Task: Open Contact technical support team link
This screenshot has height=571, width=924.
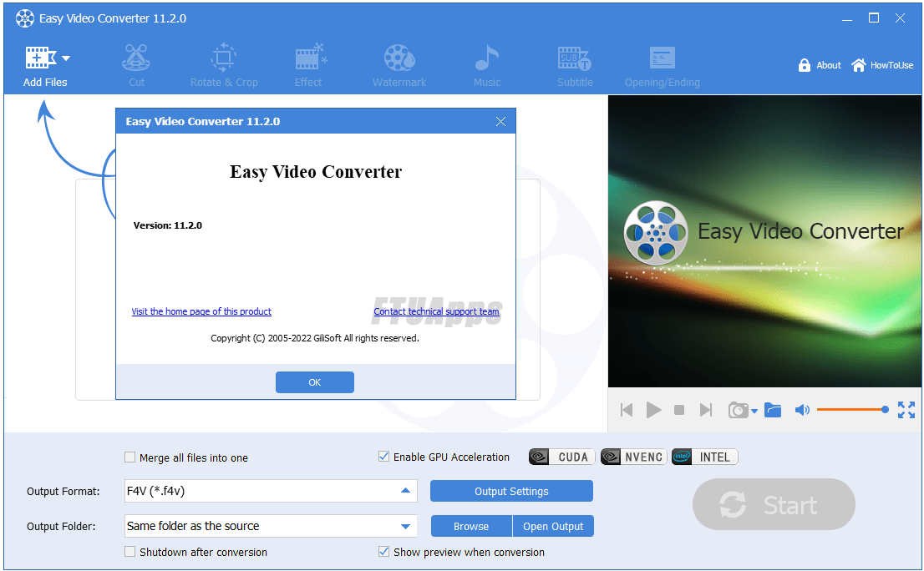Action: [437, 311]
